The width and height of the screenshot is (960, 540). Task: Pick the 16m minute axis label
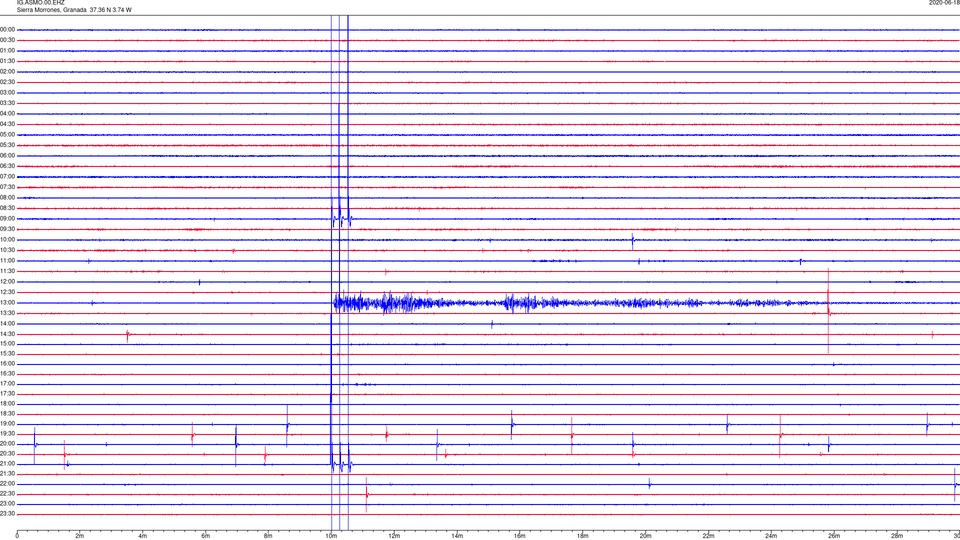click(520, 536)
